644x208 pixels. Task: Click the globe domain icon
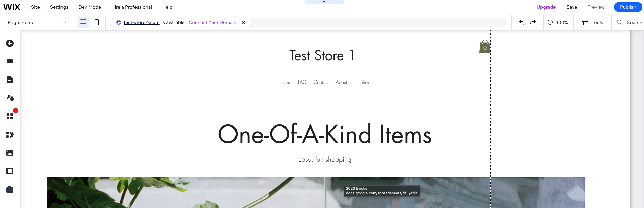[119, 22]
